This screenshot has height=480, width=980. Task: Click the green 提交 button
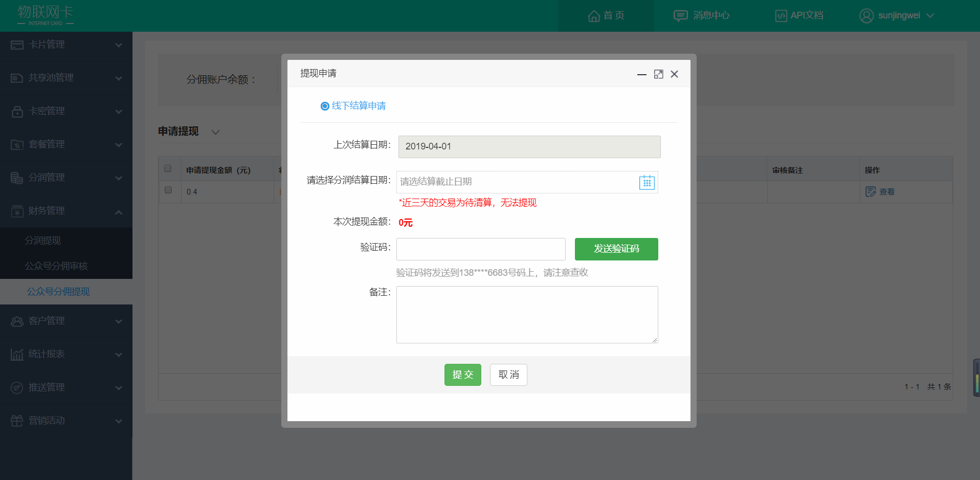point(463,375)
